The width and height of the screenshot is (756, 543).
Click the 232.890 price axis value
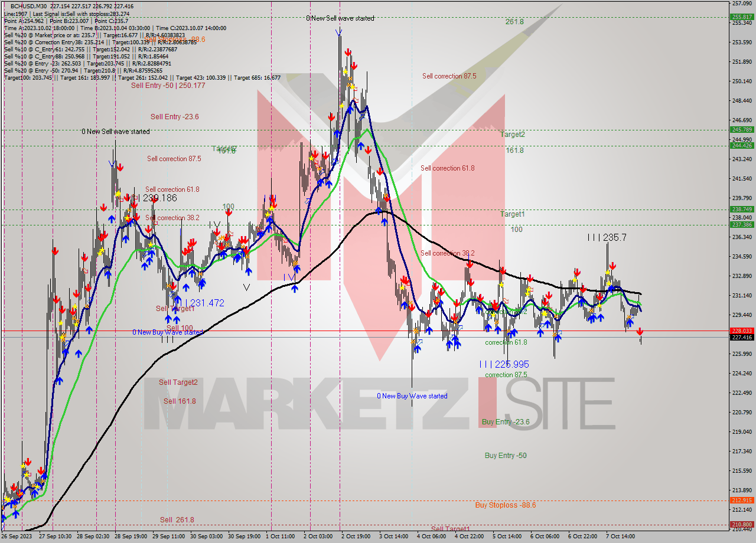pyautogui.click(x=741, y=276)
